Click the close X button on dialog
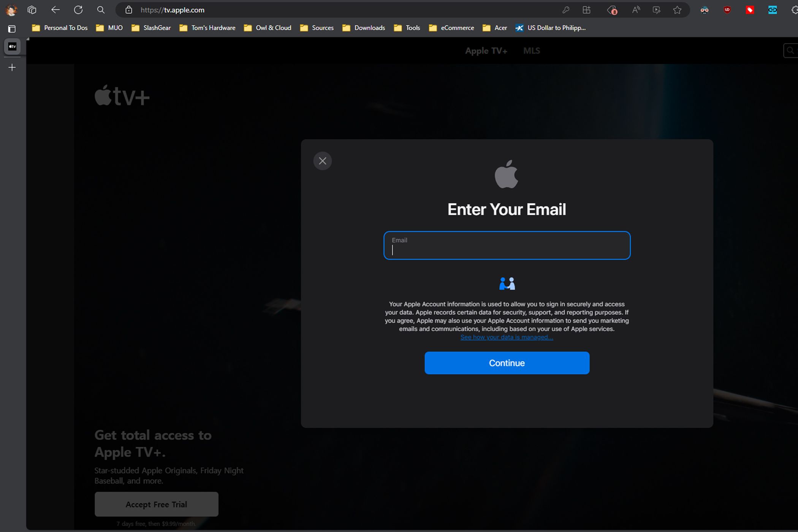 click(x=322, y=161)
